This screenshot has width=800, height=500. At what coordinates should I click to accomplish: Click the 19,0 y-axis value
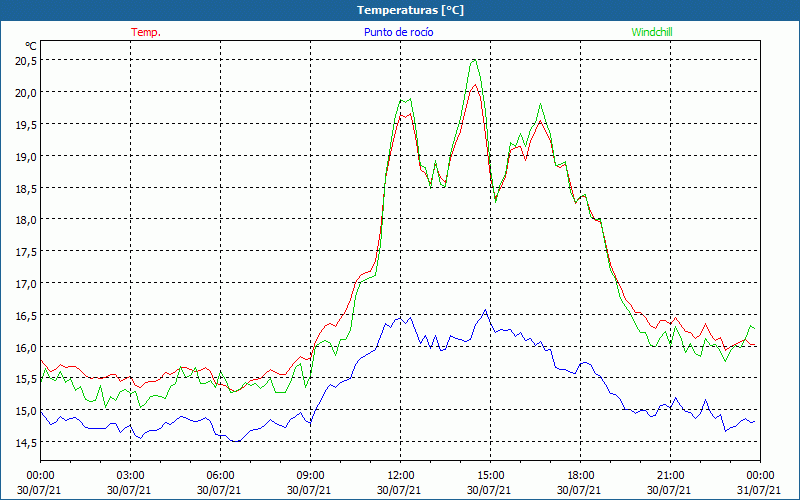(26, 157)
